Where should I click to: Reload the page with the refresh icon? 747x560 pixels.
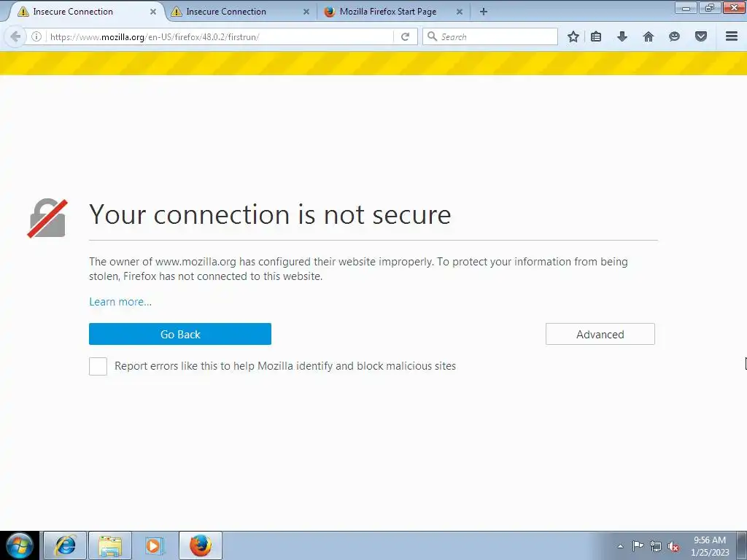(405, 36)
